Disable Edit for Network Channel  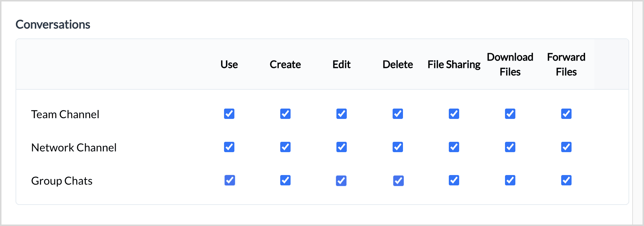pos(342,147)
